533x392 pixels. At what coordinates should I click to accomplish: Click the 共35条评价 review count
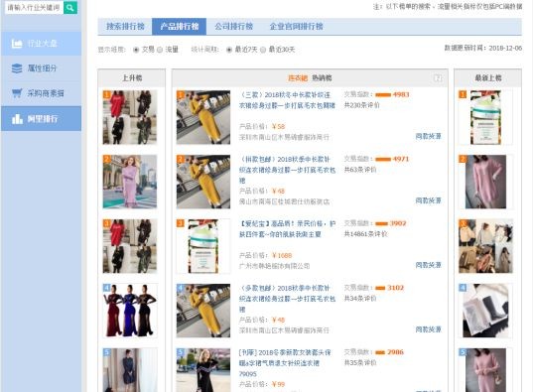click(x=360, y=363)
